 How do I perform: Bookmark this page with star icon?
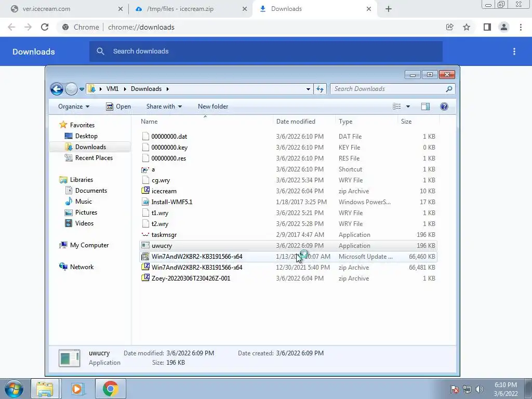[x=467, y=27]
